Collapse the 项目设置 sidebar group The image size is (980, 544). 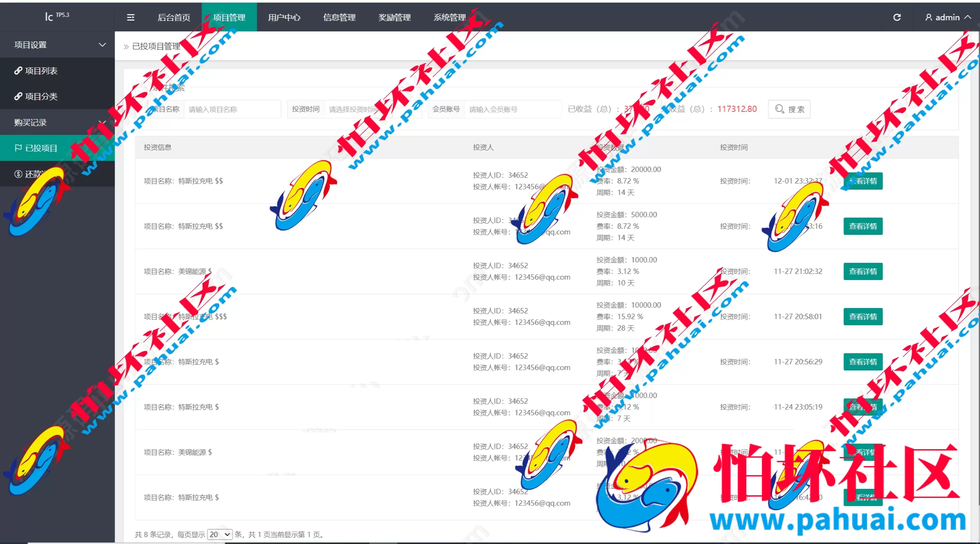[57, 45]
